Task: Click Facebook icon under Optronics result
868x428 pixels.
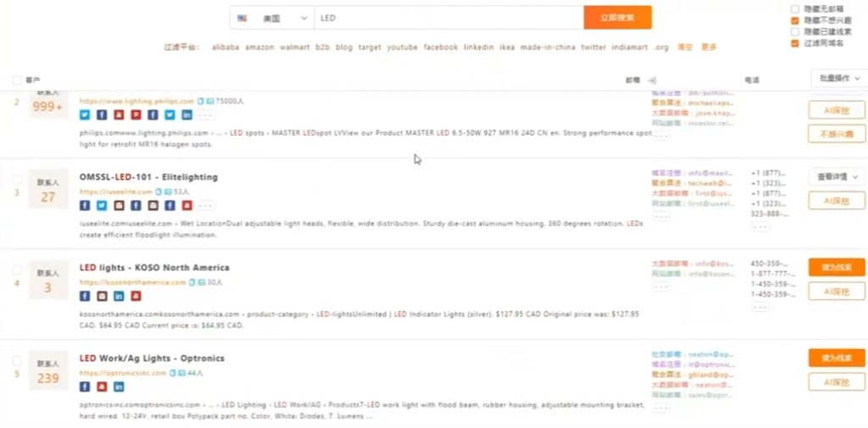Action: click(85, 386)
